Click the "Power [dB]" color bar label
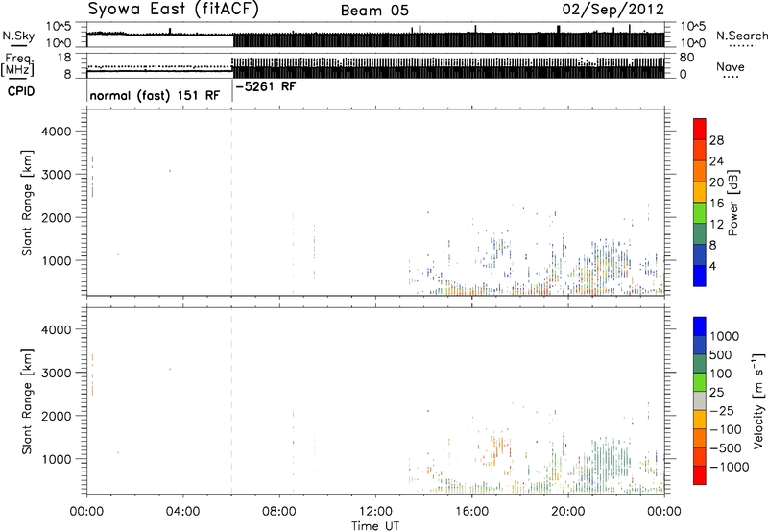Image resolution: width=768 pixels, height=532 pixels. click(732, 203)
